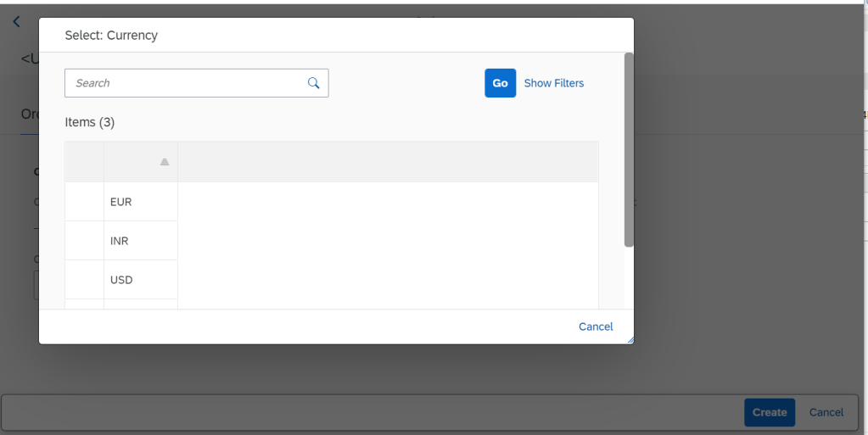Screen dimensions: 868x435
Task: Go back using the left chevron
Action: coord(16,22)
